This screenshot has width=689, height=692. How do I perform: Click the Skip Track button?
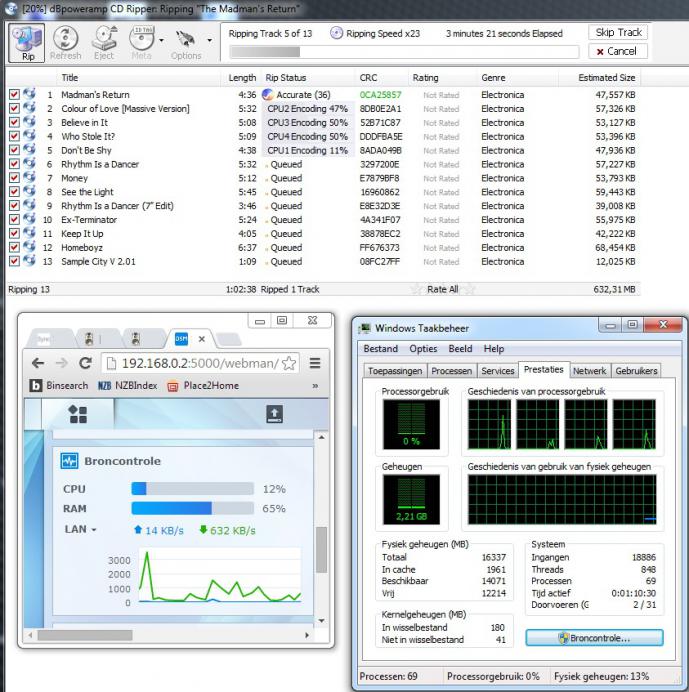(618, 32)
